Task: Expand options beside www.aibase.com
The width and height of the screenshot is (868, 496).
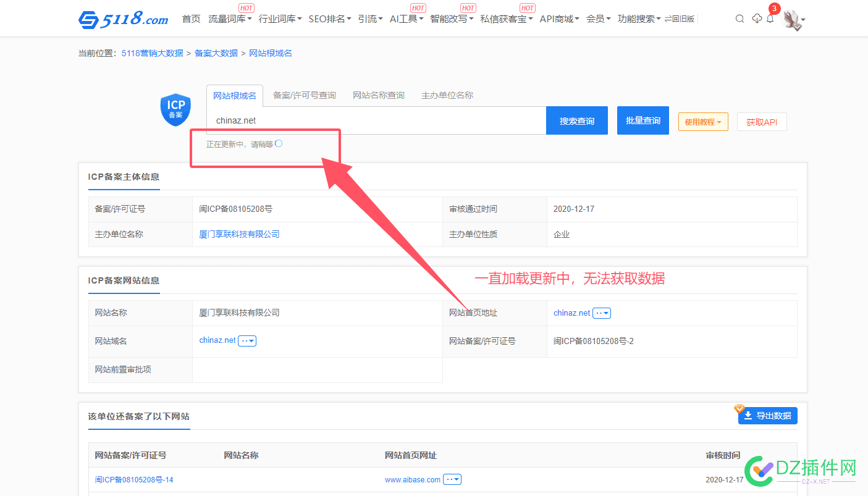Action: pos(452,479)
